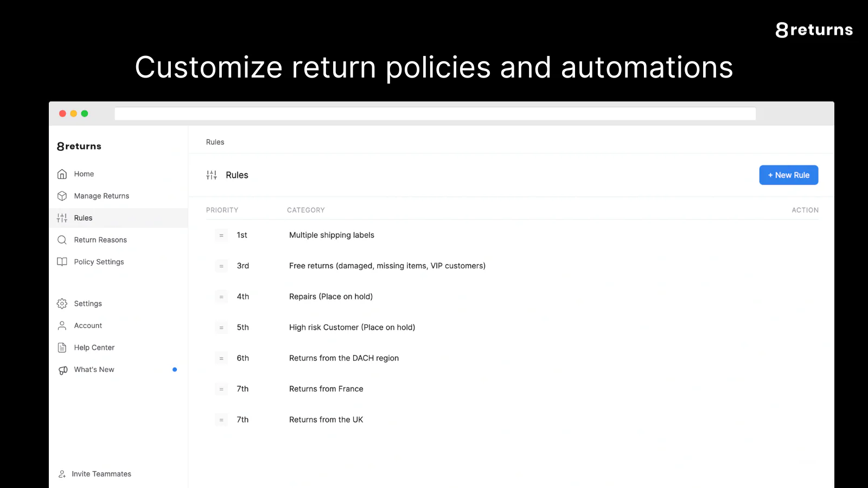Open the What's New megaphone icon
The height and width of the screenshot is (488, 868).
pyautogui.click(x=62, y=370)
